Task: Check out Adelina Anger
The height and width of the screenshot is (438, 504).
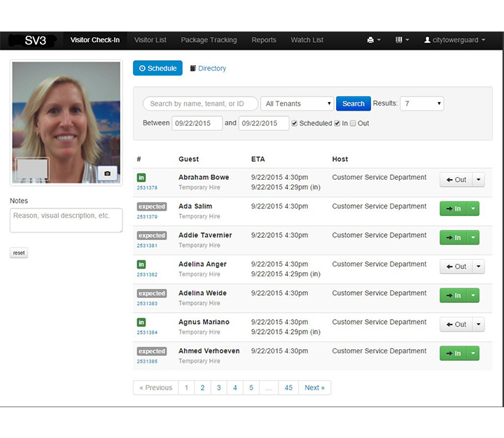Action: (456, 267)
